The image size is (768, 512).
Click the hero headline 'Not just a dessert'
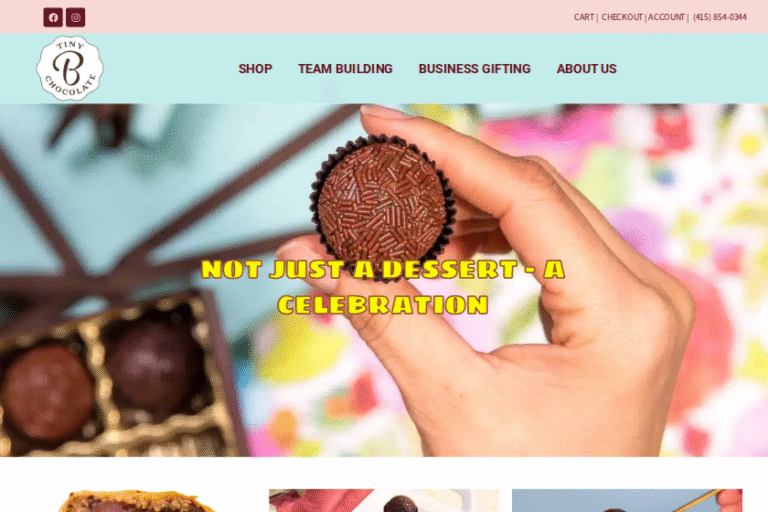(x=383, y=287)
